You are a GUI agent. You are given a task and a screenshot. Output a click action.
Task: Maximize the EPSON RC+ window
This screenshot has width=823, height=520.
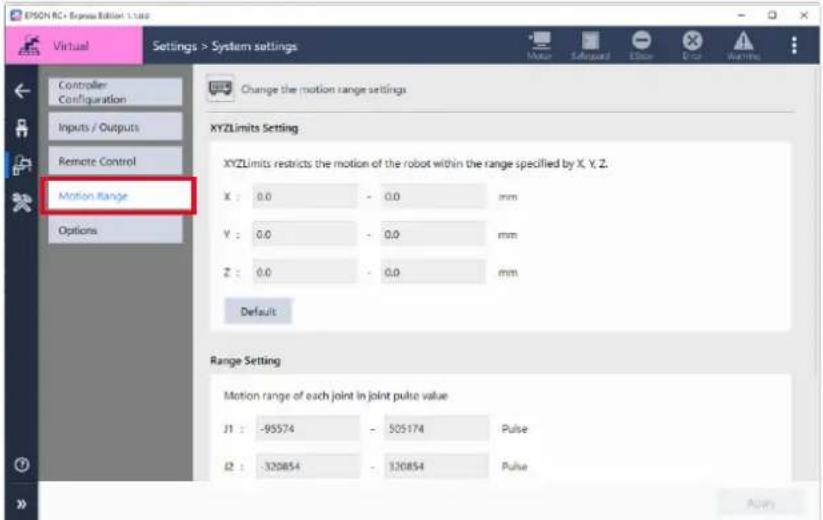[772, 15]
